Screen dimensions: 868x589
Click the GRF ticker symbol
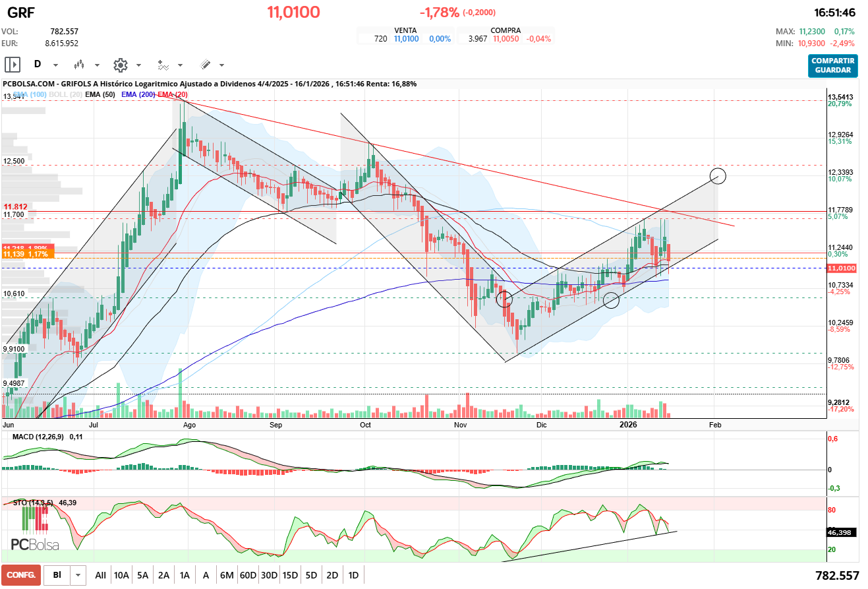[21, 12]
